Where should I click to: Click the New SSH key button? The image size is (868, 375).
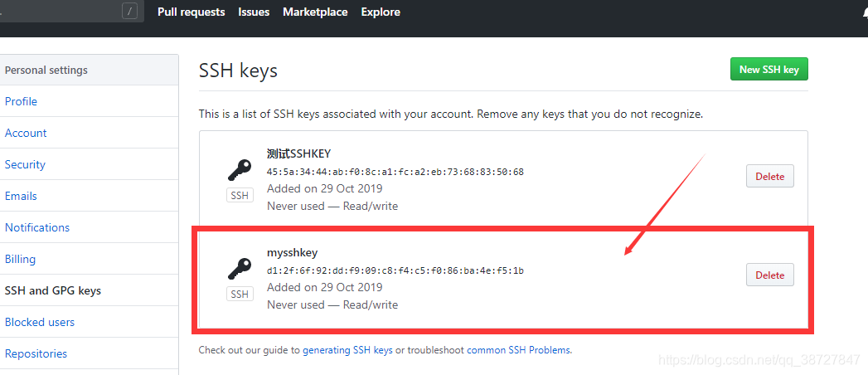pyautogui.click(x=769, y=70)
